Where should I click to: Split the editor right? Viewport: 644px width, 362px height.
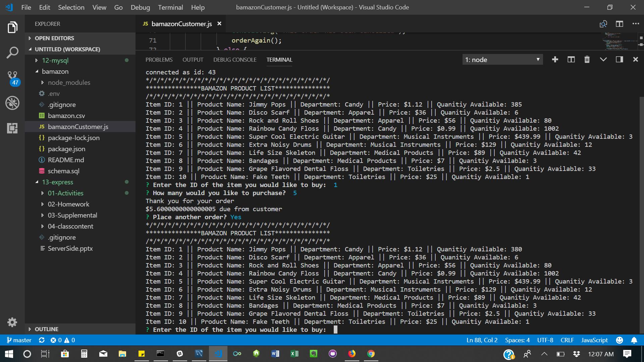click(x=619, y=24)
